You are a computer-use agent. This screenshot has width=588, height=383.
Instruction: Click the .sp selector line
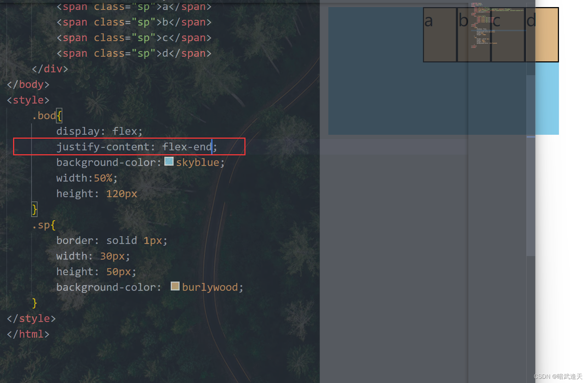(x=44, y=225)
